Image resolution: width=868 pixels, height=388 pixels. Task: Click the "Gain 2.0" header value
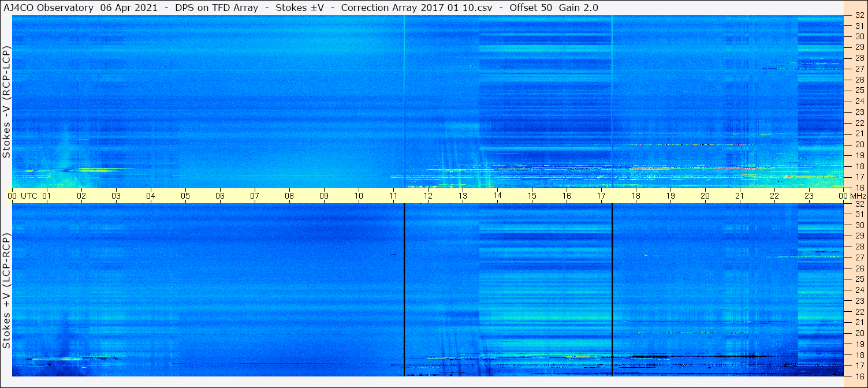pos(579,8)
